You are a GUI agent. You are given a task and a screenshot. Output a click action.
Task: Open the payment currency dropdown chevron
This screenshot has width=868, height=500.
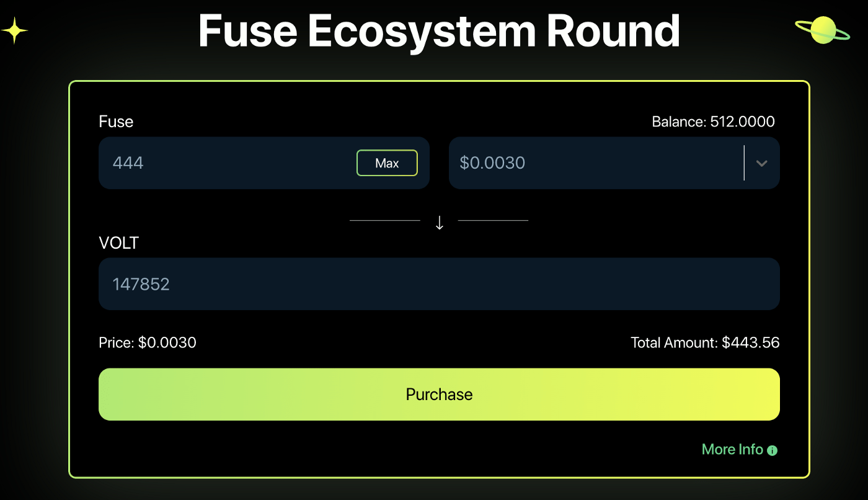point(762,163)
